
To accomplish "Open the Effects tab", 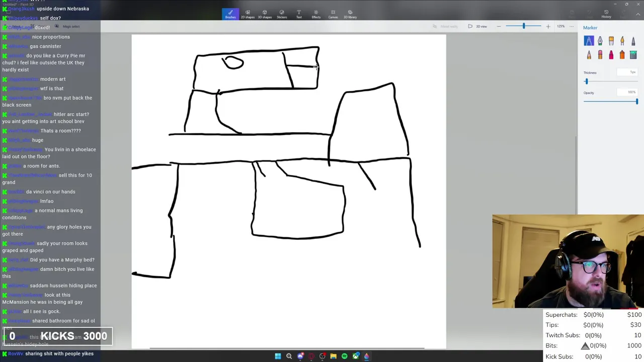I will tap(316, 14).
